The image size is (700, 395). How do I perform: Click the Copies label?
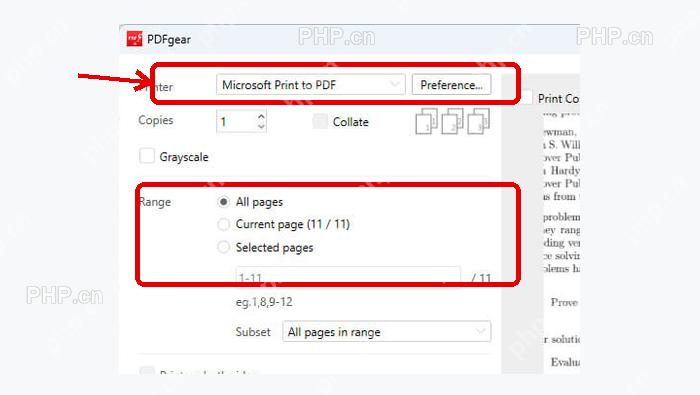155,121
